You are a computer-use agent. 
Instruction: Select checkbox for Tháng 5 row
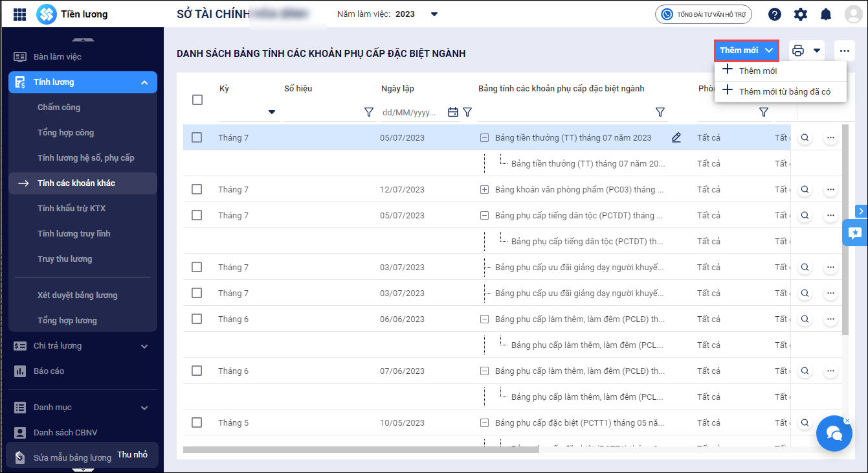tap(197, 422)
